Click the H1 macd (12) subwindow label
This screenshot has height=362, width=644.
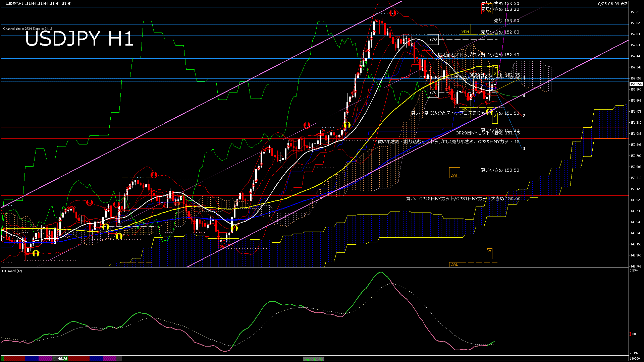(12, 271)
